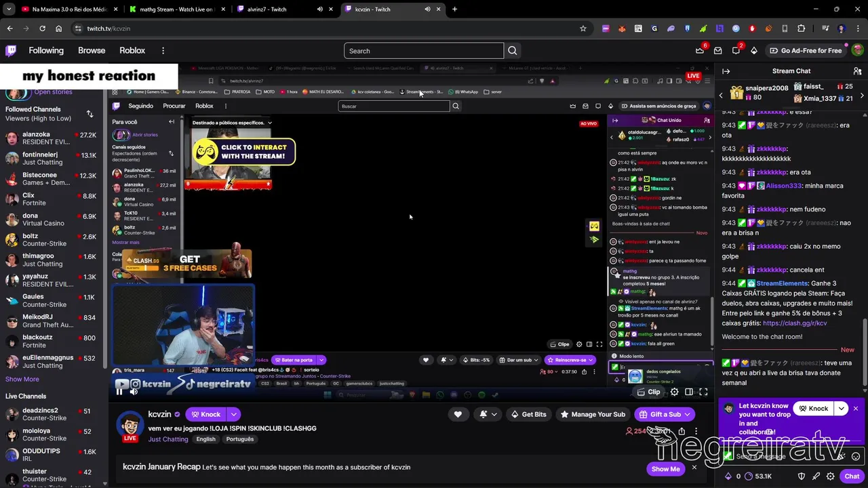
Task: Expand the arrow beside Knock under the video
Action: pos(233,414)
